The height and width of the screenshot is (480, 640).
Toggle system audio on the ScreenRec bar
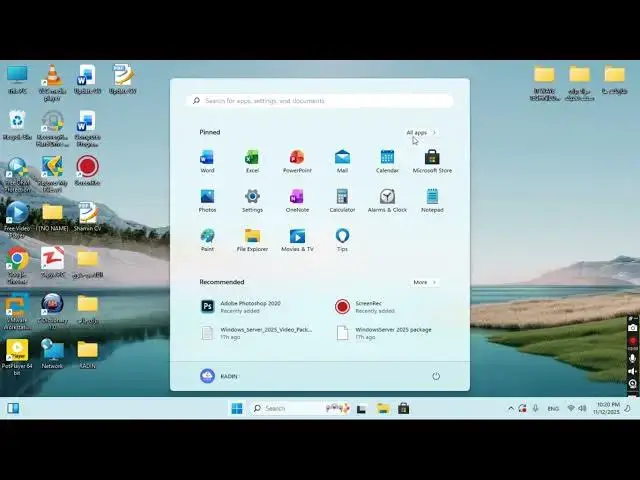[x=632, y=371]
